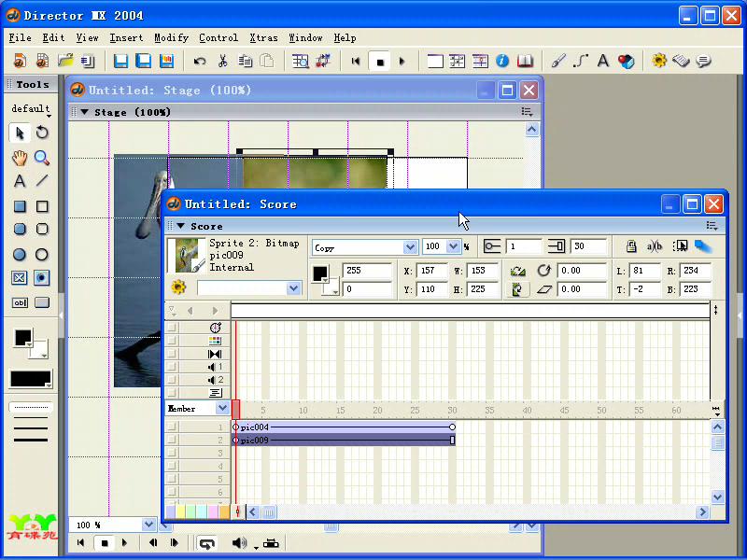Click the Score sprite forecolor chip
This screenshot has height=560, width=747.
(x=319, y=273)
